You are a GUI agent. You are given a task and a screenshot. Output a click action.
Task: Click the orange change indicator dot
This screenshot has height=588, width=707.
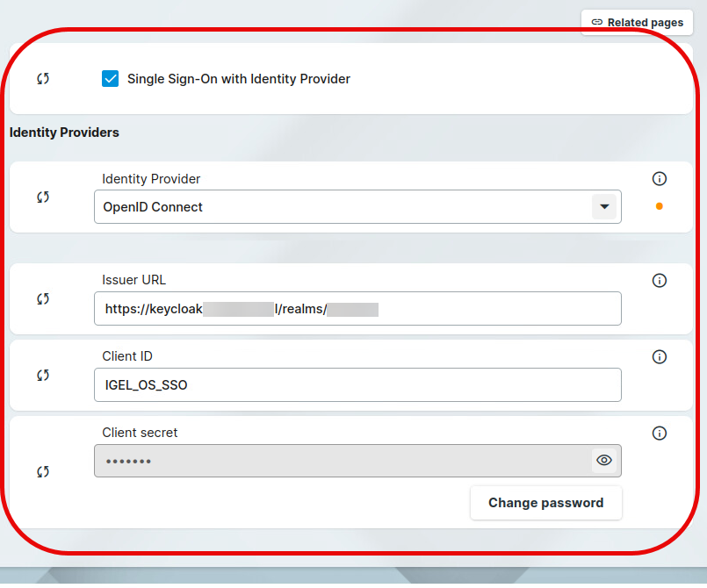[660, 207]
